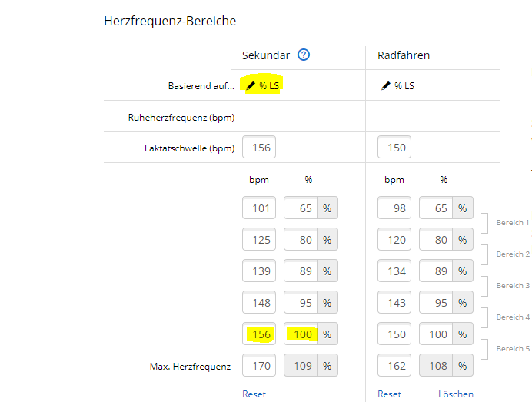Click Sekundär bpm field showing 148
This screenshot has width=532, height=412.
pos(259,302)
